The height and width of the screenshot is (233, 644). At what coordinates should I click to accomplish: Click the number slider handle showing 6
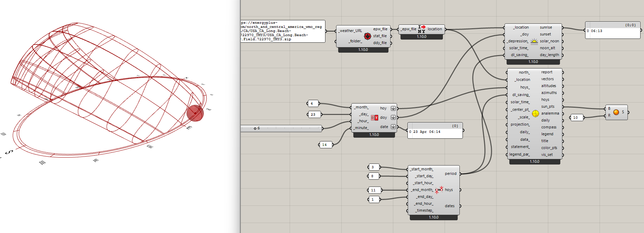click(x=255, y=128)
